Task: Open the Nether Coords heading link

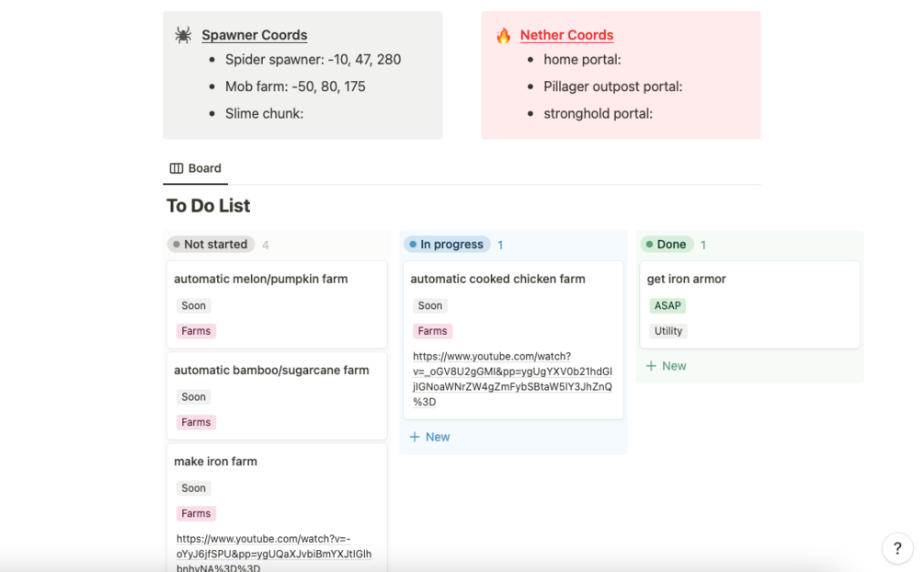Action: (566, 35)
